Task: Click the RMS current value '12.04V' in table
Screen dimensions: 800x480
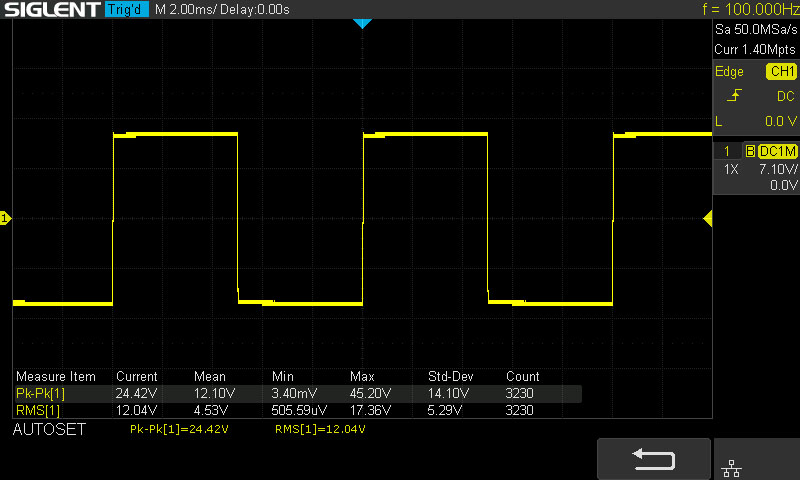Action: pyautogui.click(x=136, y=411)
